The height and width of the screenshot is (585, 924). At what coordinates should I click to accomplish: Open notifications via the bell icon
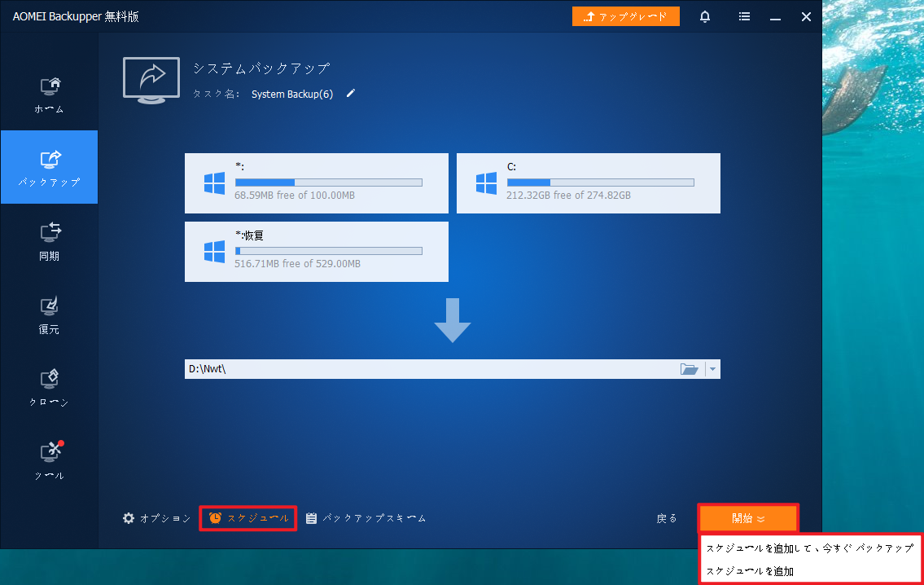705,16
